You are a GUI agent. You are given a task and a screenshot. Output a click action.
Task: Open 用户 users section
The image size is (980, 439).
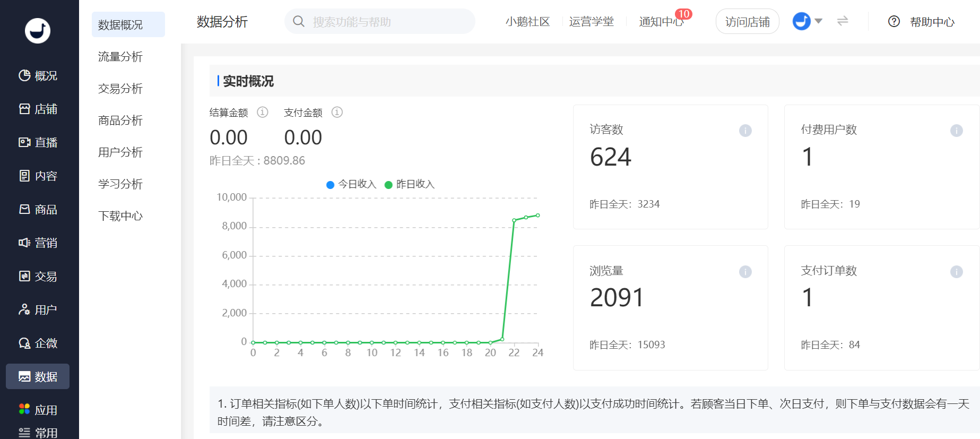[38, 310]
